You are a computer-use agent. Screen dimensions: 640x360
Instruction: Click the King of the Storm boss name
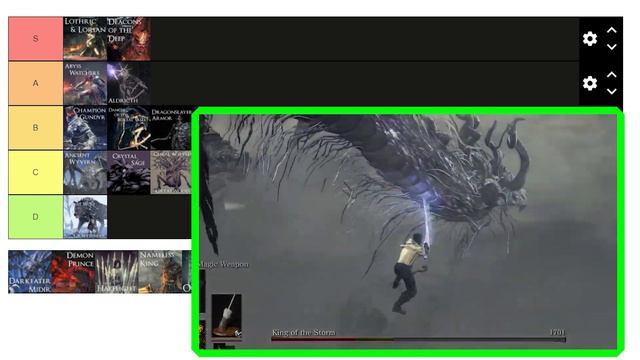click(303, 332)
